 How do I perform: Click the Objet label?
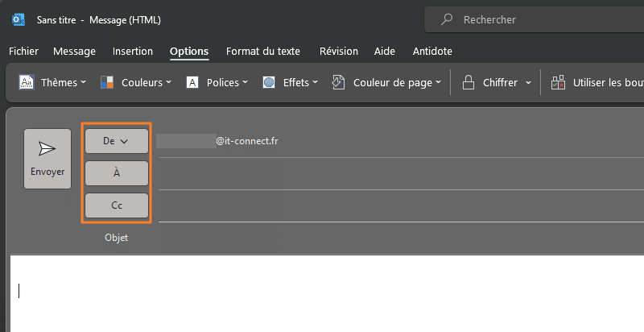pos(116,238)
